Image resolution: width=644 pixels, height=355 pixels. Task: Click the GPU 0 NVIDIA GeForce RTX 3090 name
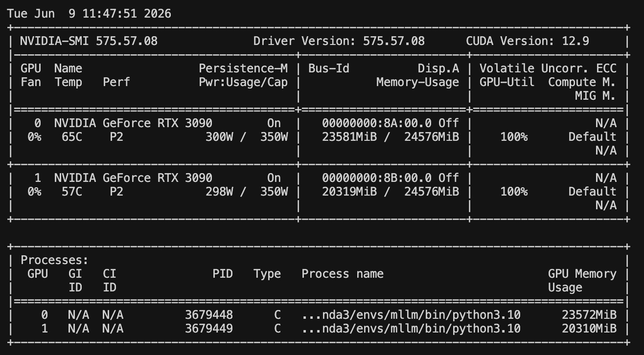point(133,123)
